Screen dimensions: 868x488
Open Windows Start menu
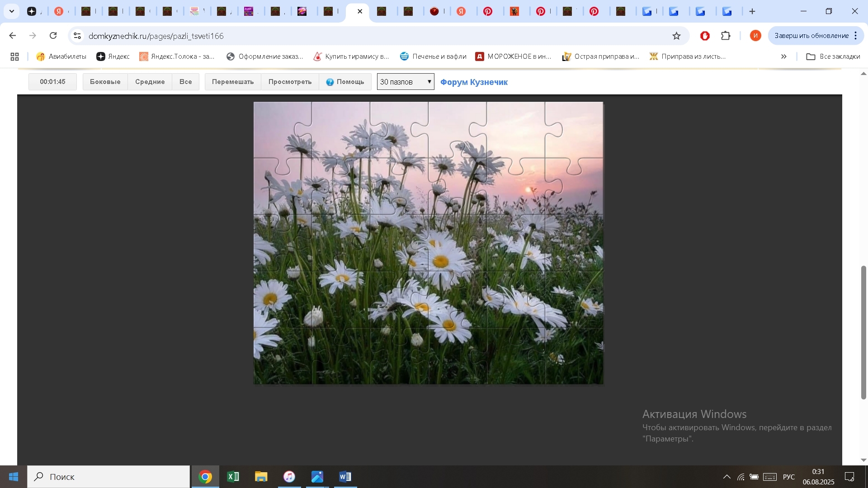pos(14,477)
